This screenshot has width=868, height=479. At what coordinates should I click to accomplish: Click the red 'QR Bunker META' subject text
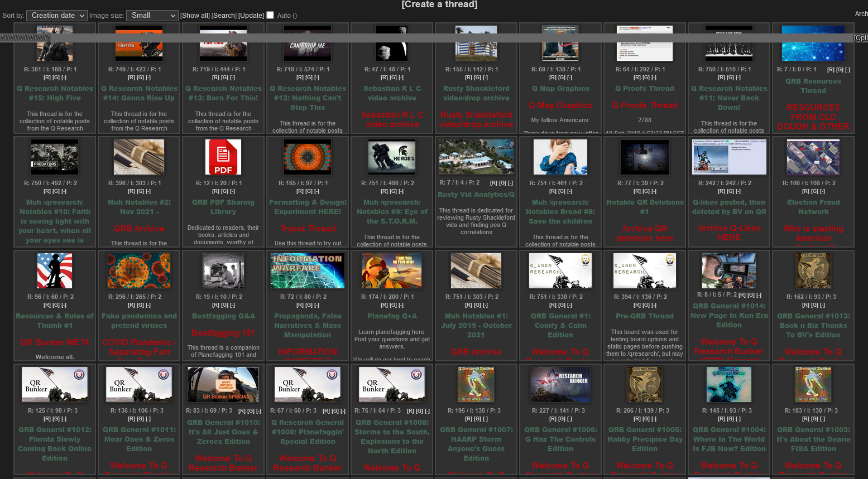[55, 342]
